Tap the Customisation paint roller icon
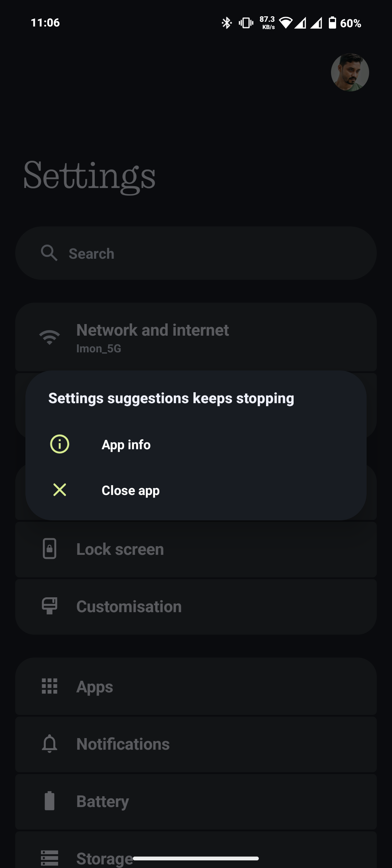 coord(50,606)
